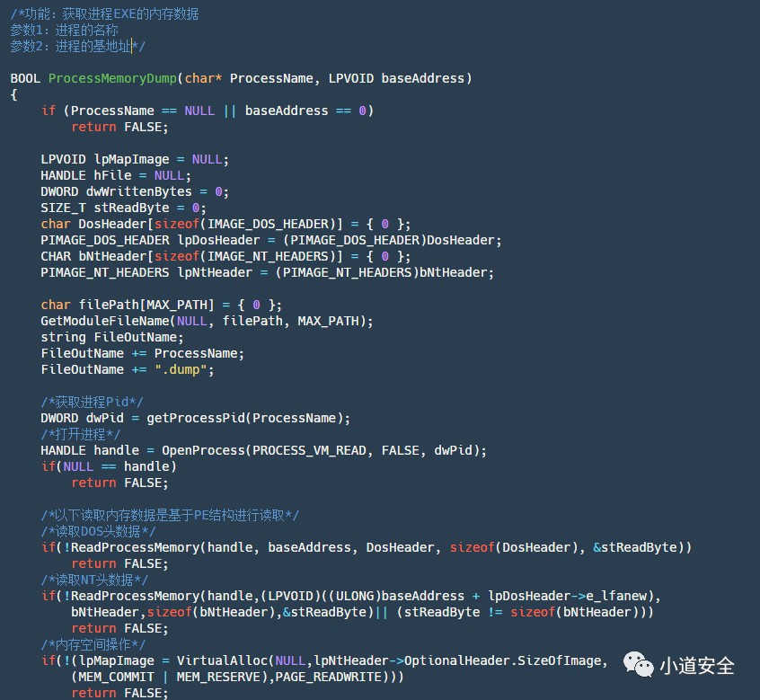Click '(stReadByte != sizeof(bNtHeader))' expression

[521, 612]
